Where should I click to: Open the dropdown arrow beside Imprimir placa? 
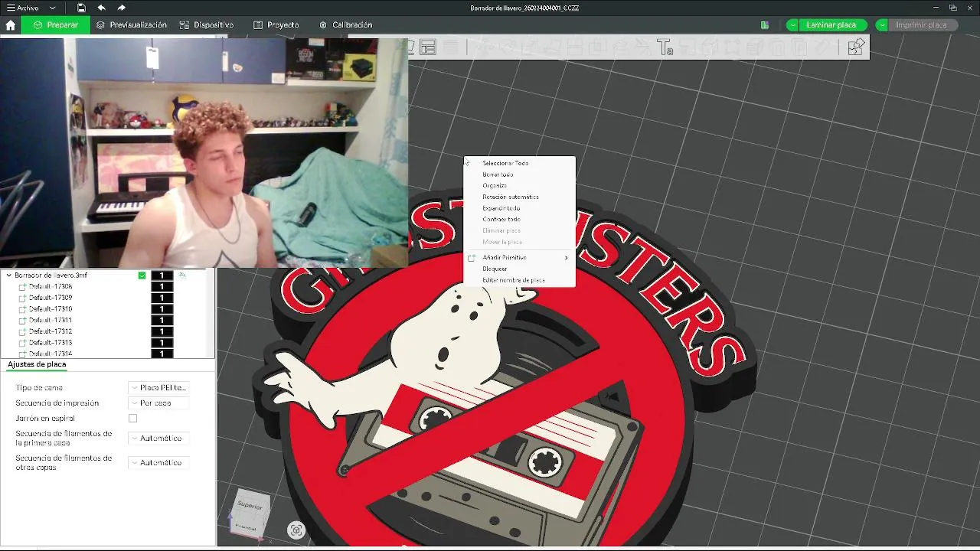point(882,25)
